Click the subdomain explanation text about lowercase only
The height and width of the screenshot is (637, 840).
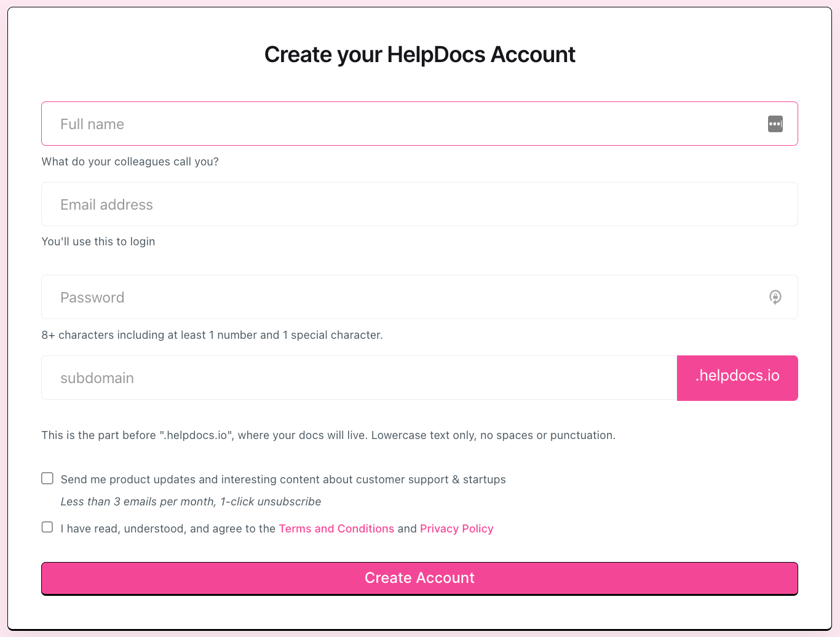tap(328, 435)
